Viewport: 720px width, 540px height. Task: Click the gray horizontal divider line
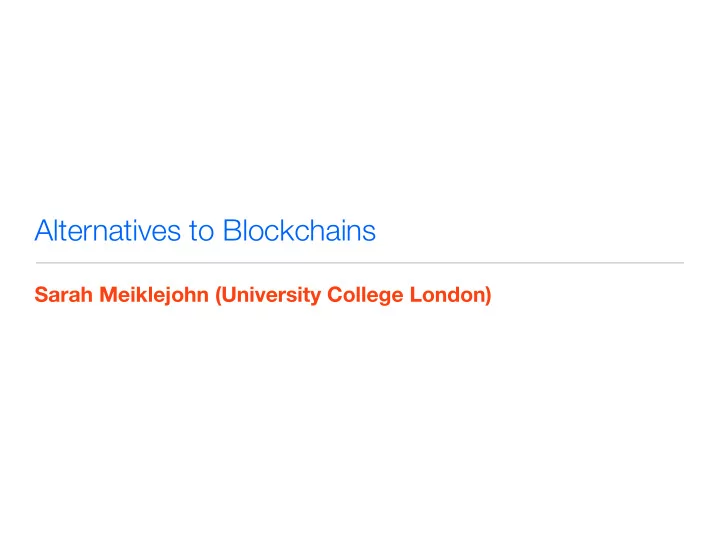coord(360,263)
